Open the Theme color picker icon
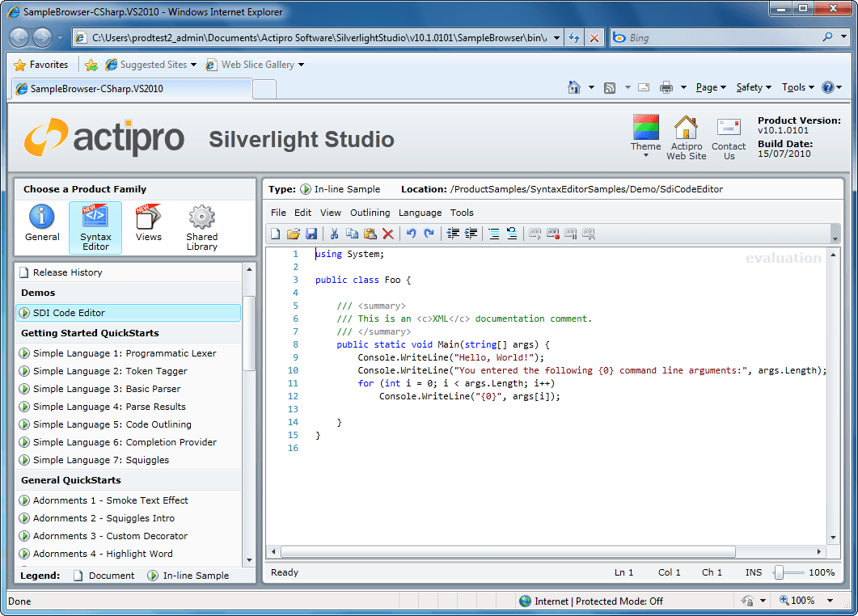858x616 pixels. click(x=645, y=135)
